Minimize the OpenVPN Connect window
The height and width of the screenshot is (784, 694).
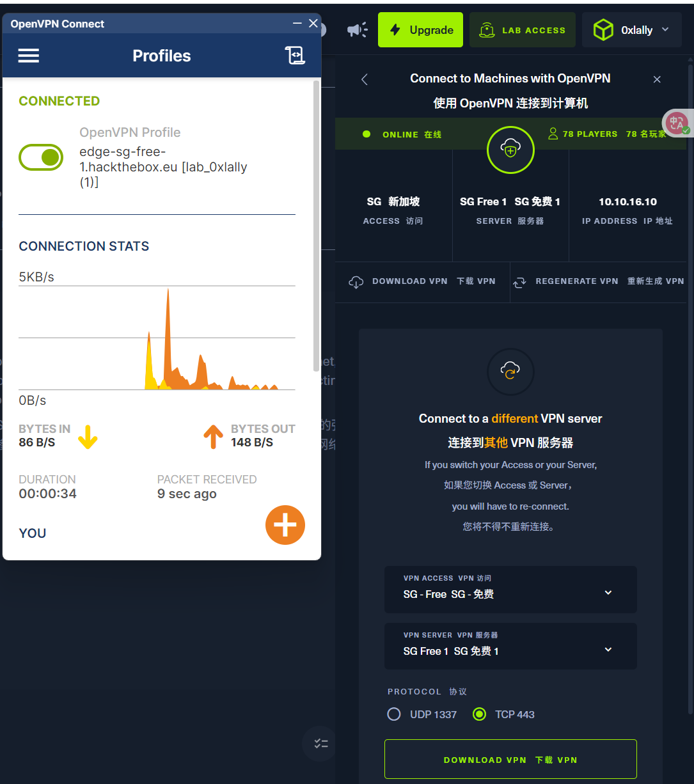click(297, 24)
